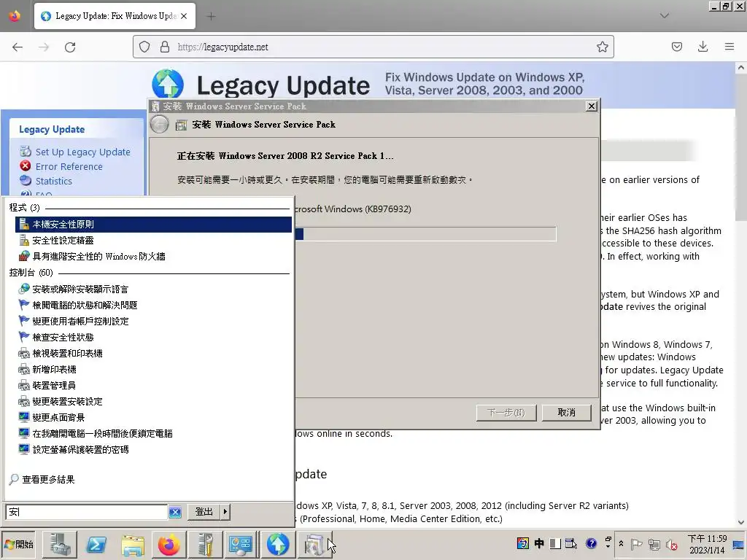This screenshot has height=560, width=747.
Task: Switch to Service Pack installer taskbar icon
Action: [x=314, y=544]
